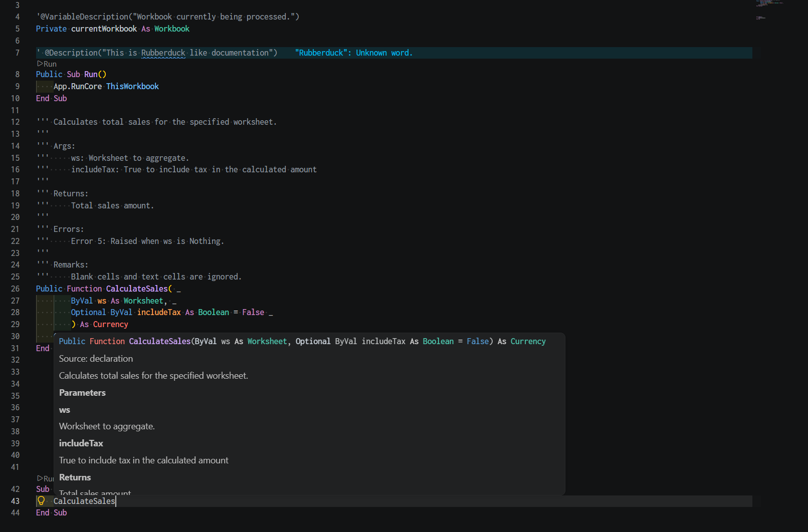
Task: Click the includeTax parameter on line 28
Action: tap(159, 313)
